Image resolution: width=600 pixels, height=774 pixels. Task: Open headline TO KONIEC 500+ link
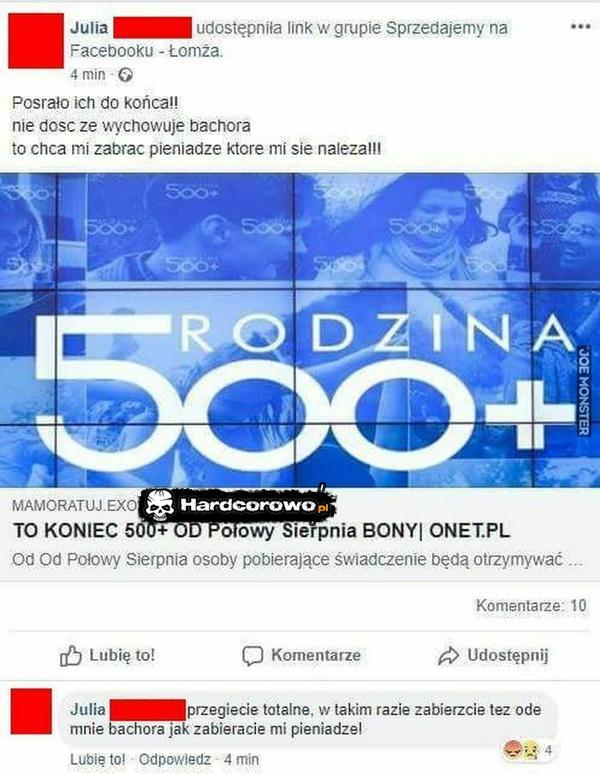pos(262,531)
